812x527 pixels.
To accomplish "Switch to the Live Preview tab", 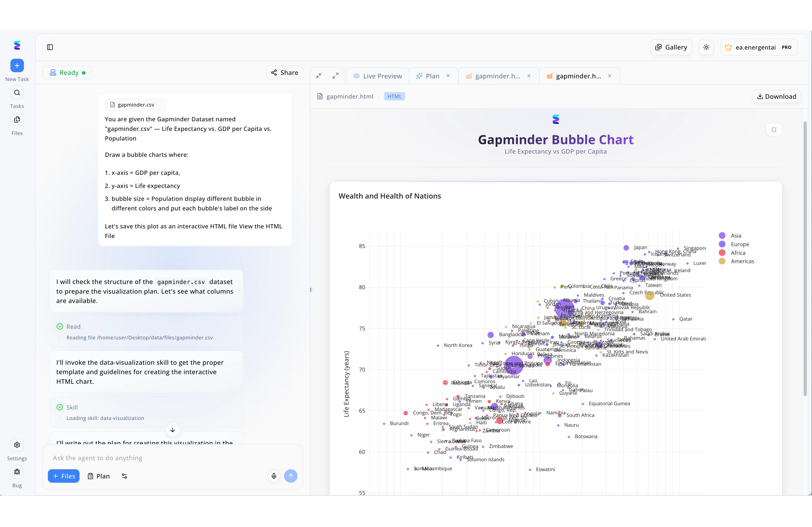I will click(378, 76).
